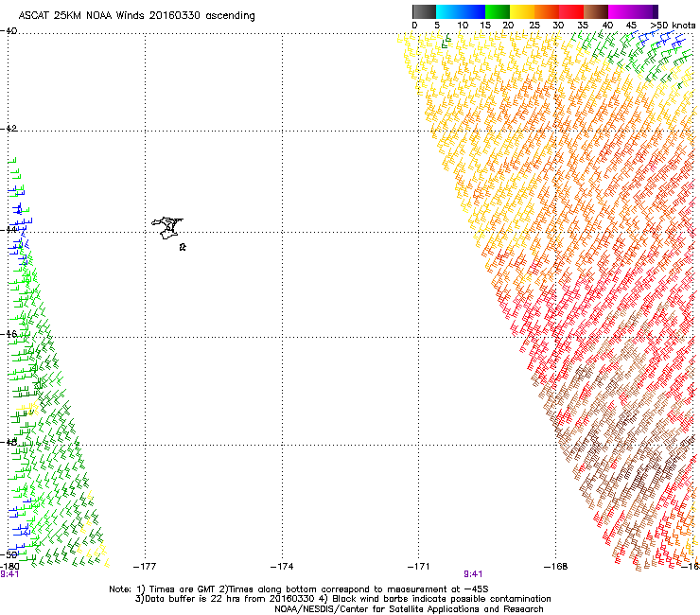This screenshot has height=615, width=700.
Task: Click the note 'measurement at -45S'
Action: (x=440, y=589)
